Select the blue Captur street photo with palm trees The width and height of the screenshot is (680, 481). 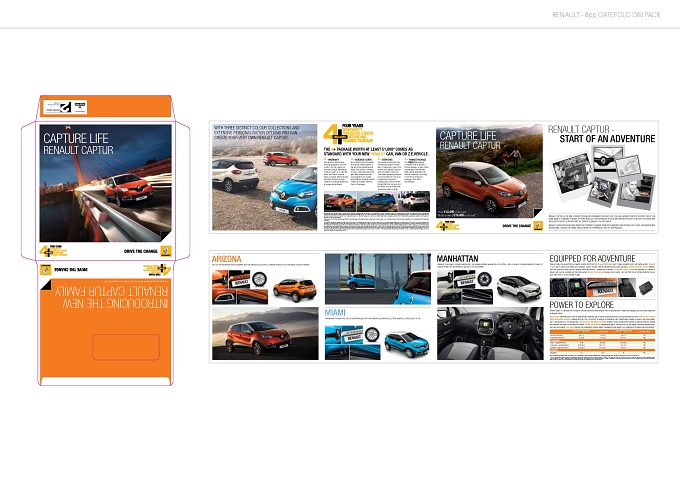click(x=378, y=279)
